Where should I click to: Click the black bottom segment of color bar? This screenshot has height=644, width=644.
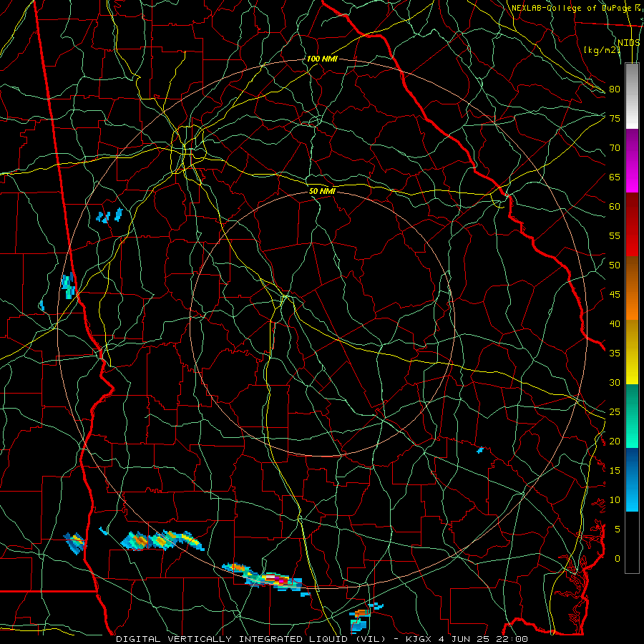point(632,542)
